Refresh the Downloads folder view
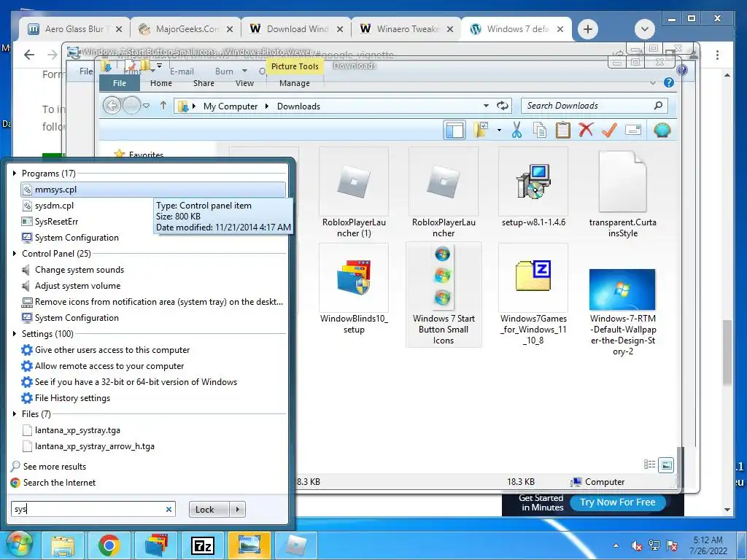The image size is (747, 560). click(x=502, y=106)
